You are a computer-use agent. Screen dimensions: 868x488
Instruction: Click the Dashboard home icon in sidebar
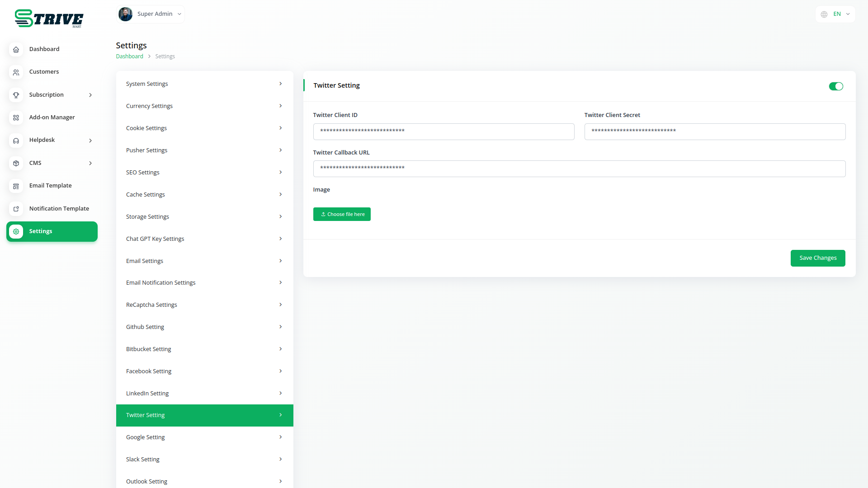(16, 49)
